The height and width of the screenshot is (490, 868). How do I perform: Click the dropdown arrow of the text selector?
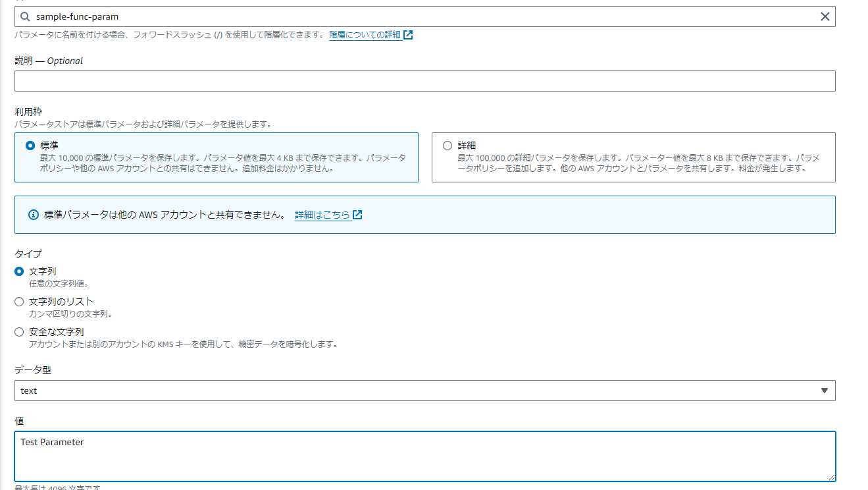coord(825,391)
